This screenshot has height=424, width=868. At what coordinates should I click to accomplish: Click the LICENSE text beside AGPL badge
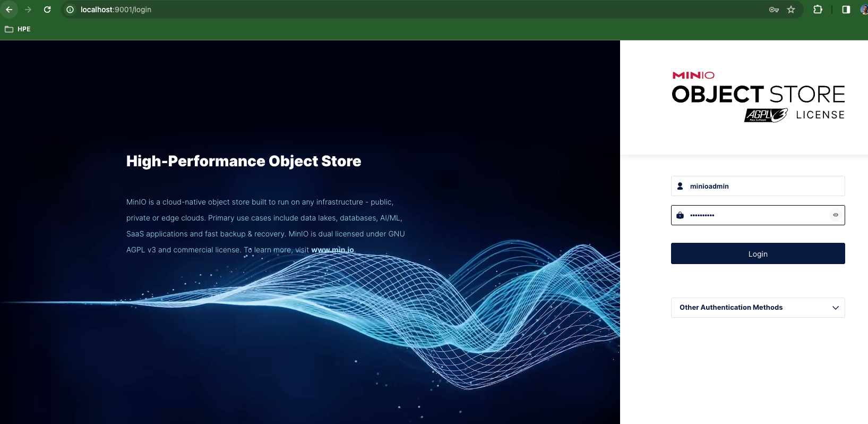820,115
